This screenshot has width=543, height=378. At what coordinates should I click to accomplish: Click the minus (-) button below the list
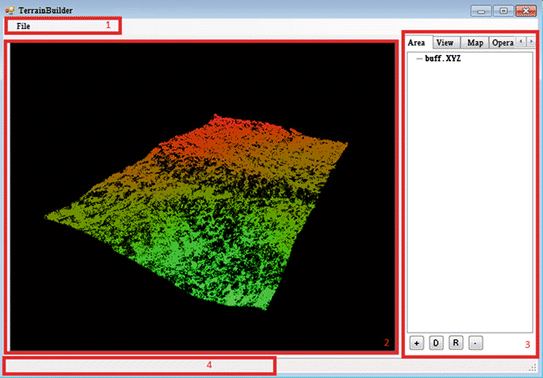(x=475, y=343)
